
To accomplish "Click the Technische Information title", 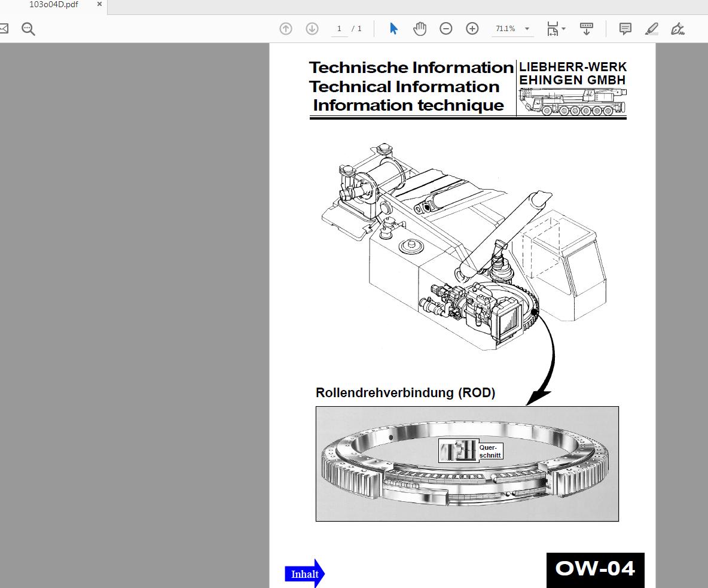I will click(411, 68).
